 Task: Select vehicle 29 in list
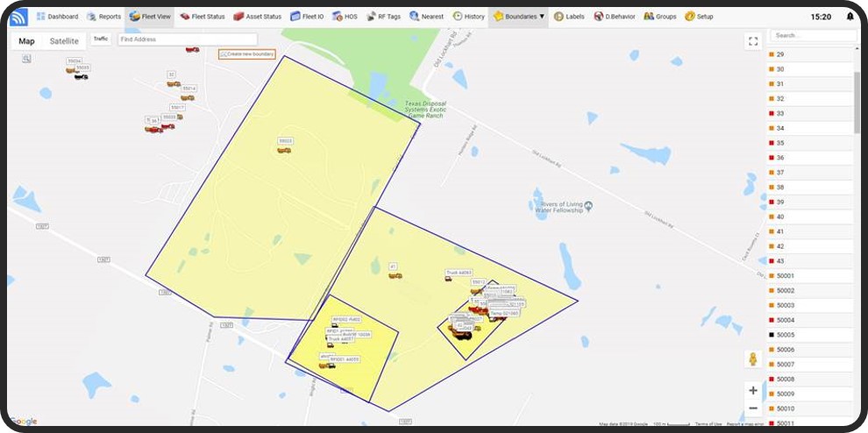[x=810, y=54]
